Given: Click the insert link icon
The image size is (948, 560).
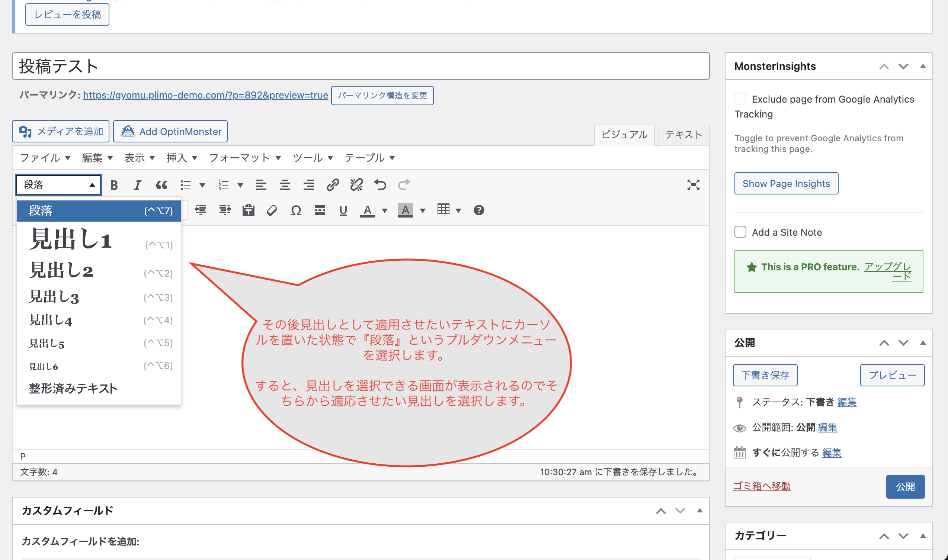Looking at the screenshot, I should [x=332, y=185].
